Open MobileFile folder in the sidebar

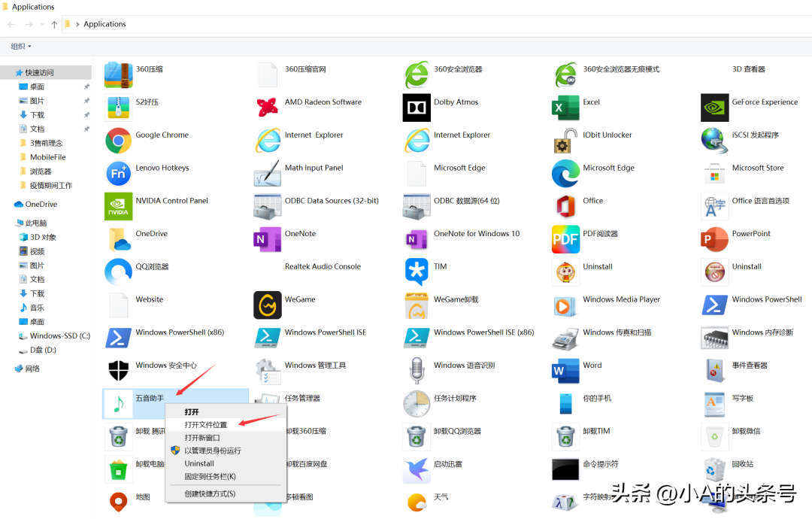(47, 157)
